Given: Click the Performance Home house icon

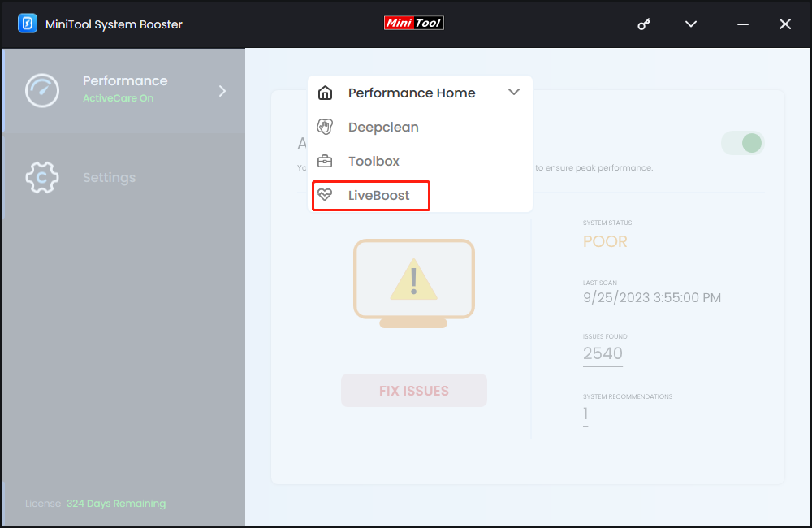Looking at the screenshot, I should (x=326, y=93).
